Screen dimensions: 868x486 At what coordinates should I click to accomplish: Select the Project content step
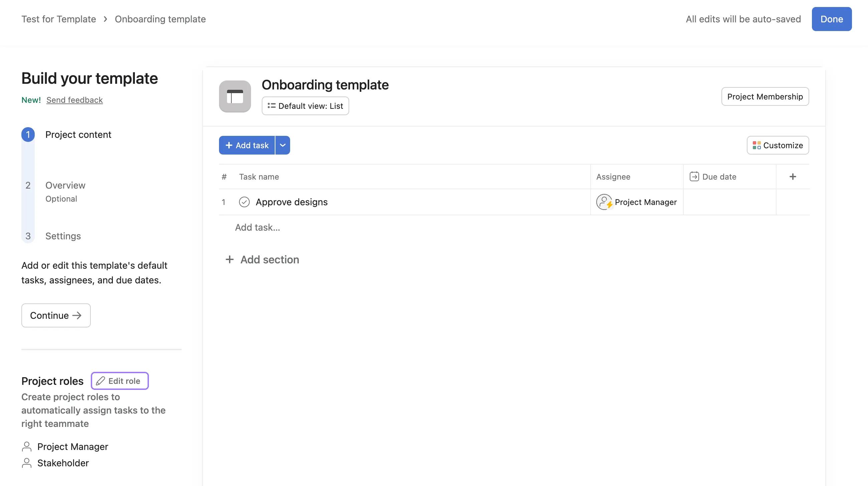78,135
